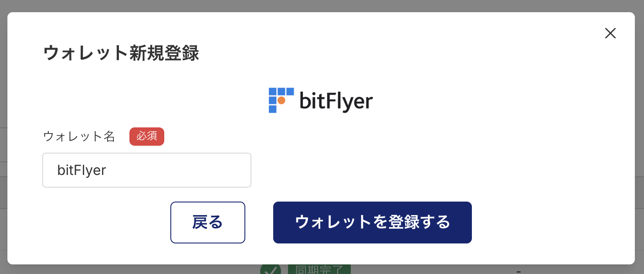Dismiss the modal with the close icon
Screen dimensions: 644x274
pyautogui.click(x=610, y=33)
